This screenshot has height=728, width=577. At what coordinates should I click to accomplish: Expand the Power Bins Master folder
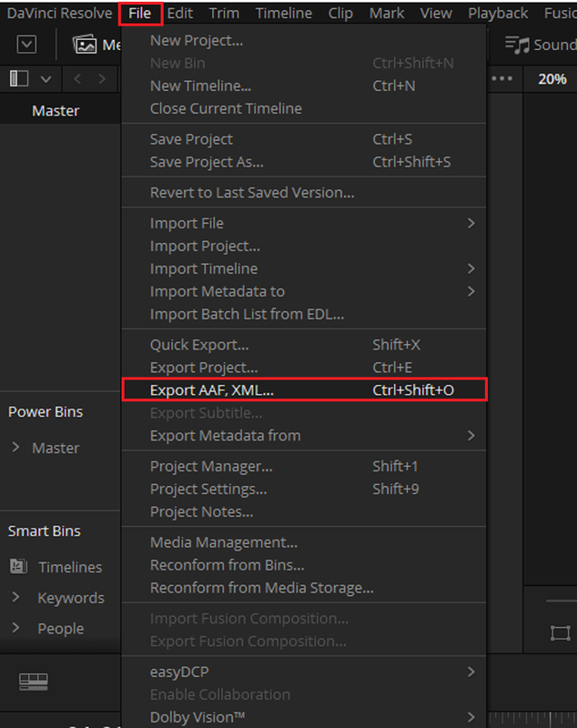pyautogui.click(x=15, y=447)
